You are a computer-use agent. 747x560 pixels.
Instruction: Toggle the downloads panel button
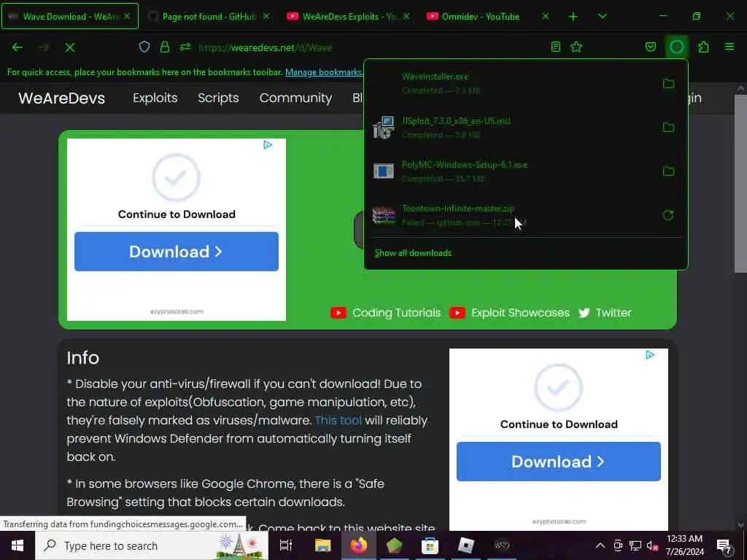[676, 47]
